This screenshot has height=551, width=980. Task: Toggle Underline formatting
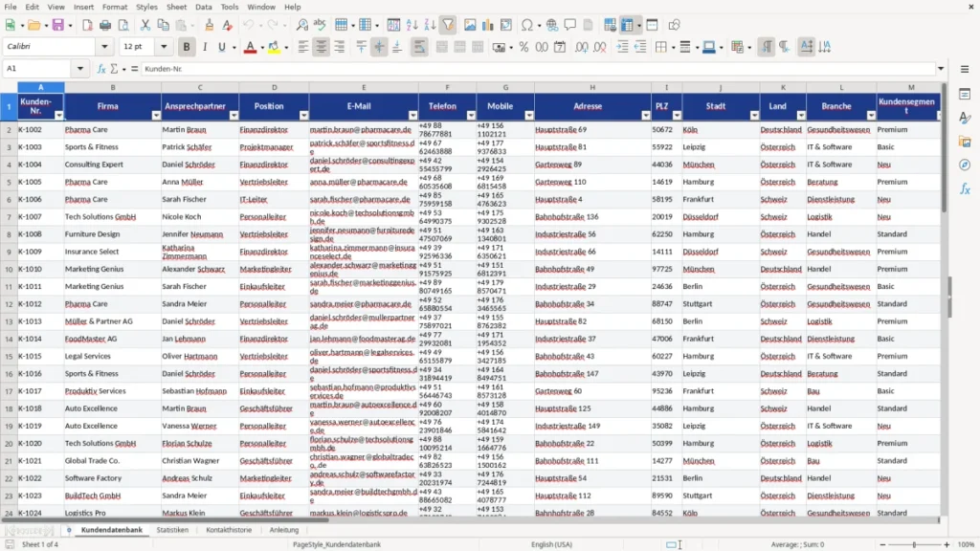(x=222, y=47)
